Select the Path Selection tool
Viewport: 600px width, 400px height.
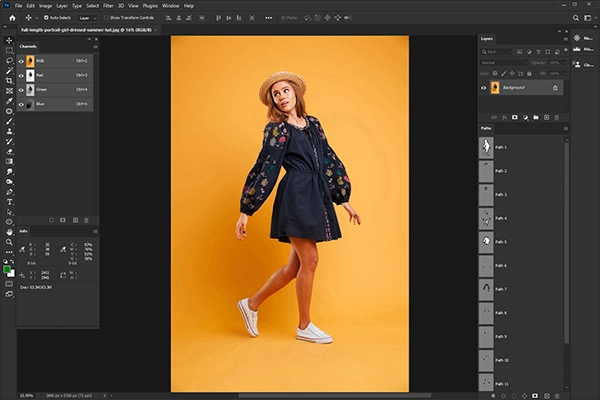(x=9, y=212)
